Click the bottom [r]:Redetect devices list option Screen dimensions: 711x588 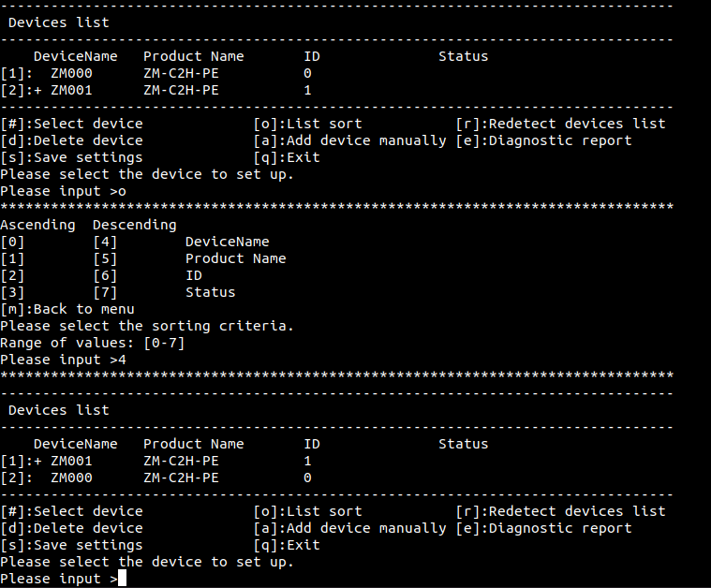pyautogui.click(x=560, y=511)
